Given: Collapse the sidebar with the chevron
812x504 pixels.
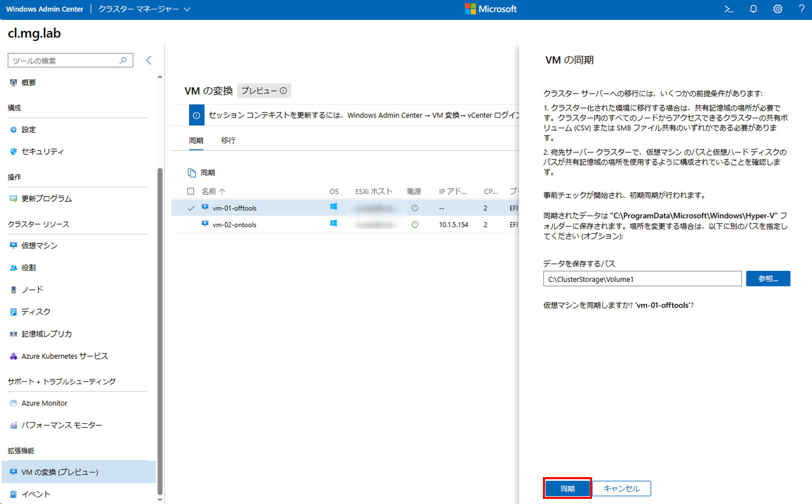Looking at the screenshot, I should [x=149, y=60].
